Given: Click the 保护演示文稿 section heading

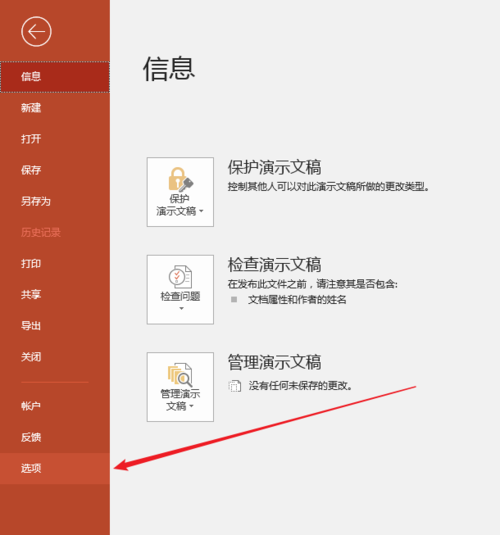Looking at the screenshot, I should pyautogui.click(x=274, y=167).
